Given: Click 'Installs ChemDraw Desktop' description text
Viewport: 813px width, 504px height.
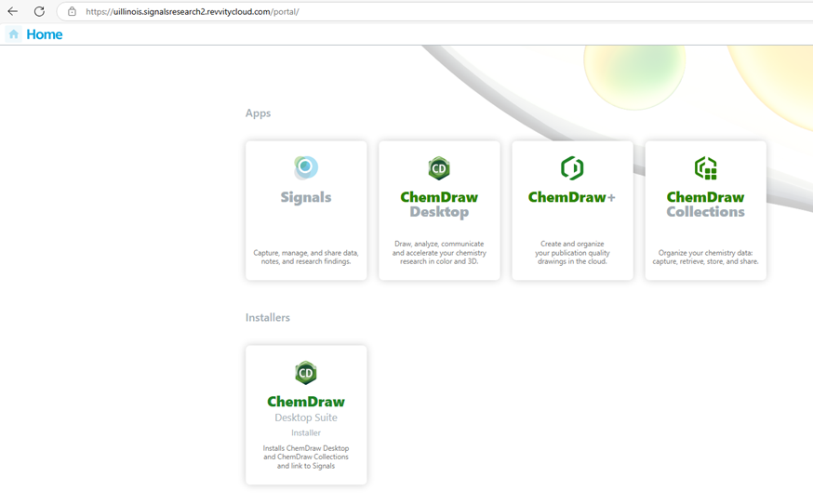Looking at the screenshot, I should coord(306,457).
